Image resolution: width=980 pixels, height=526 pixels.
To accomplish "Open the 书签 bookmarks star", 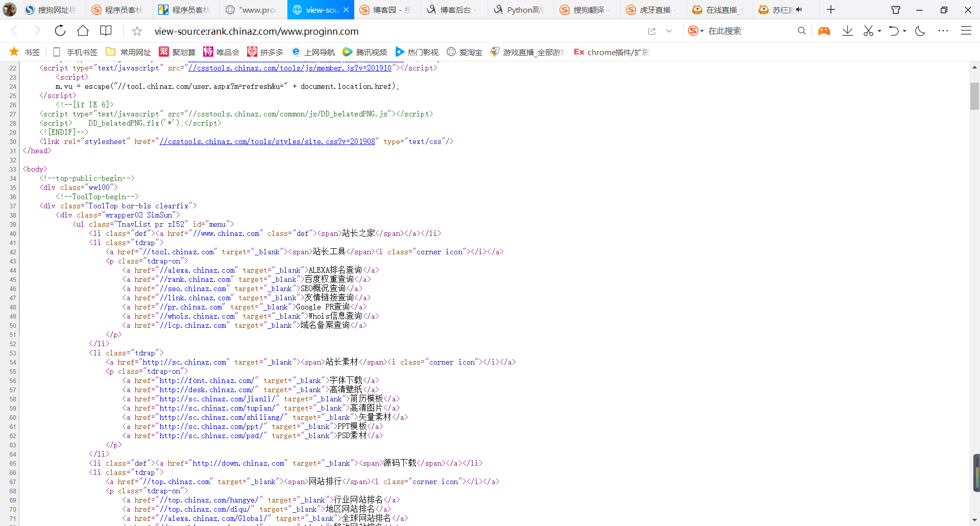I will [x=24, y=52].
